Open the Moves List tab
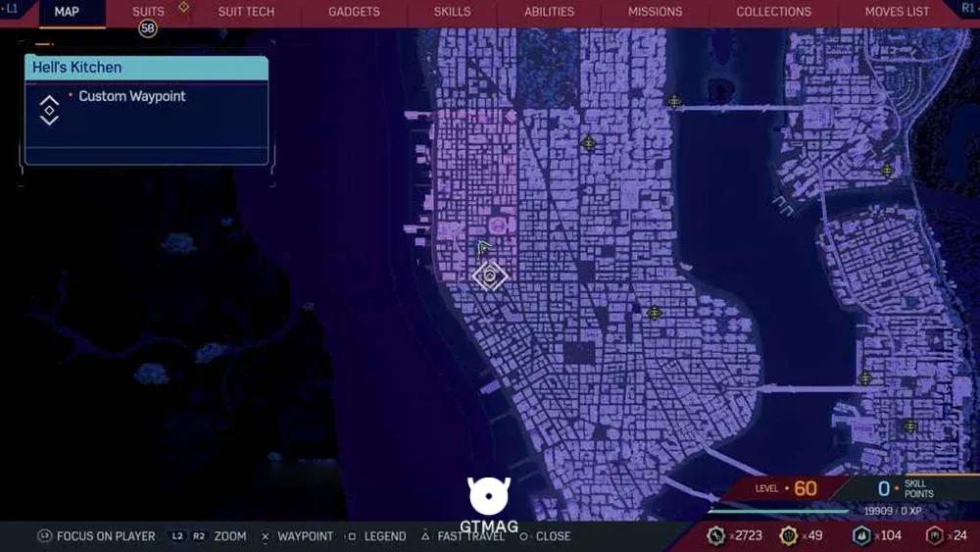980x552 pixels. pyautogui.click(x=897, y=12)
